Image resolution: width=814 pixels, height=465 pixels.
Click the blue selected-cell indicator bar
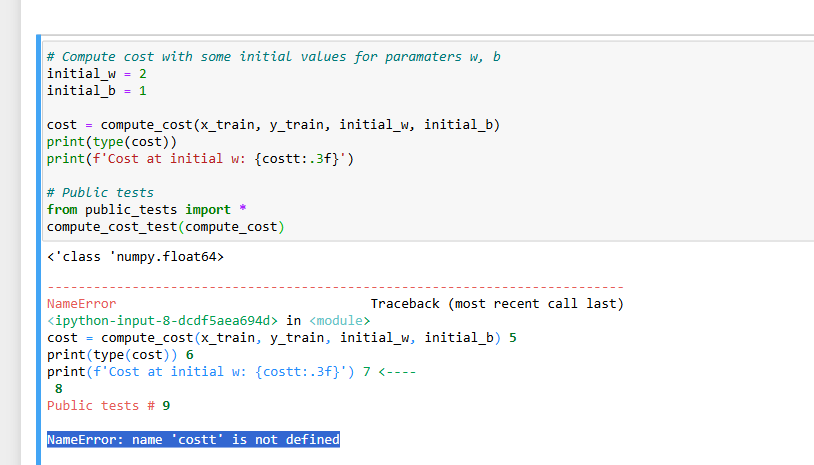38,250
